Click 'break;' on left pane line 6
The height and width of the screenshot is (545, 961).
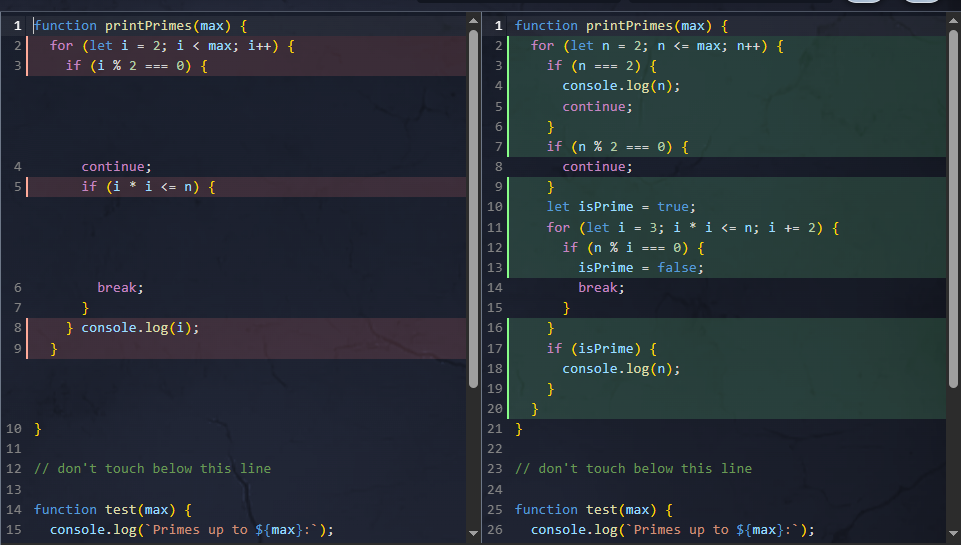[x=120, y=288]
